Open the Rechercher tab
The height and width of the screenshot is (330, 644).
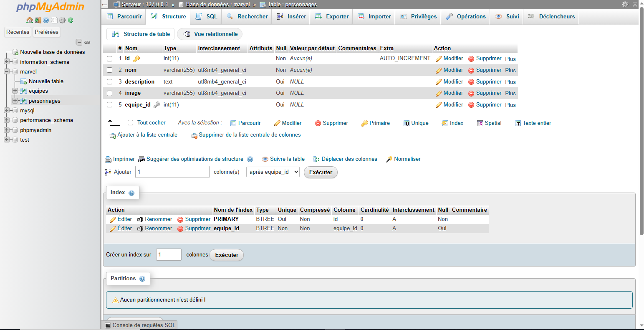pyautogui.click(x=247, y=17)
